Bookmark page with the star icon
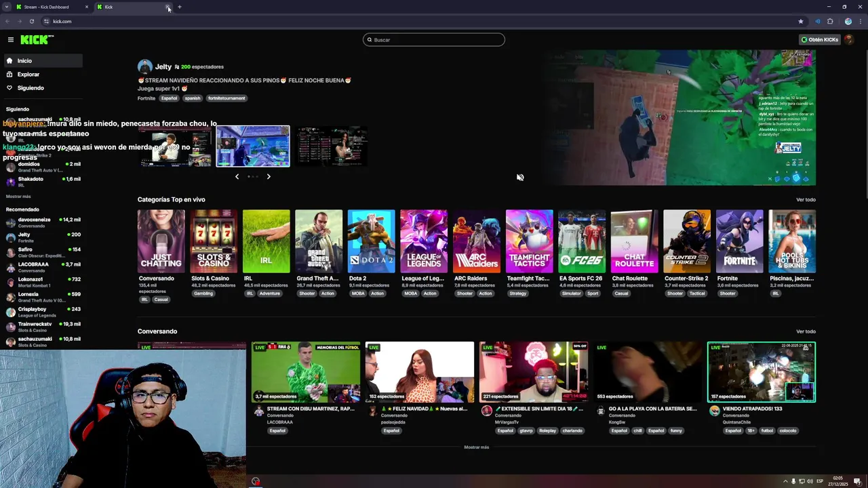The image size is (868, 488). click(801, 21)
